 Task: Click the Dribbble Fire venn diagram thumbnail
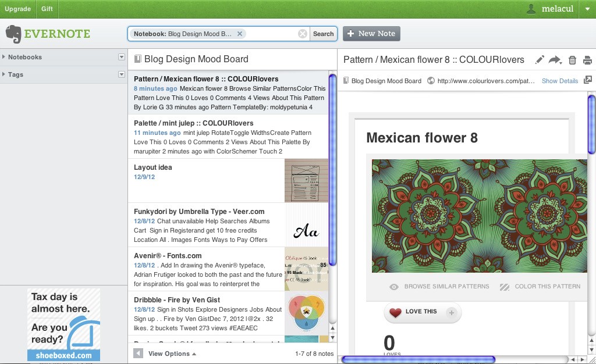tap(306, 313)
